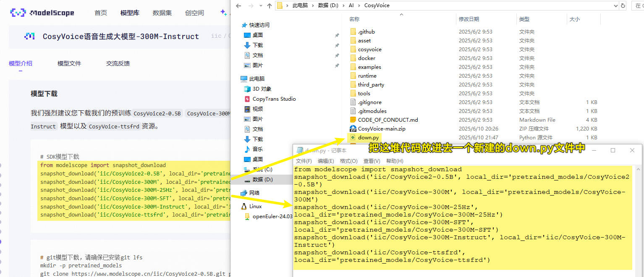The width and height of the screenshot is (644, 277).
Task: Sort files by 名称 column
Action: coord(354,19)
